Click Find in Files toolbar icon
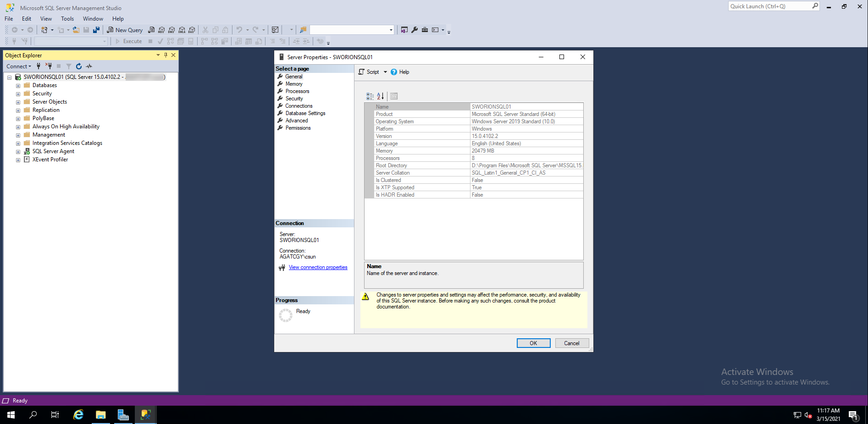The width and height of the screenshot is (868, 424). coord(303,30)
